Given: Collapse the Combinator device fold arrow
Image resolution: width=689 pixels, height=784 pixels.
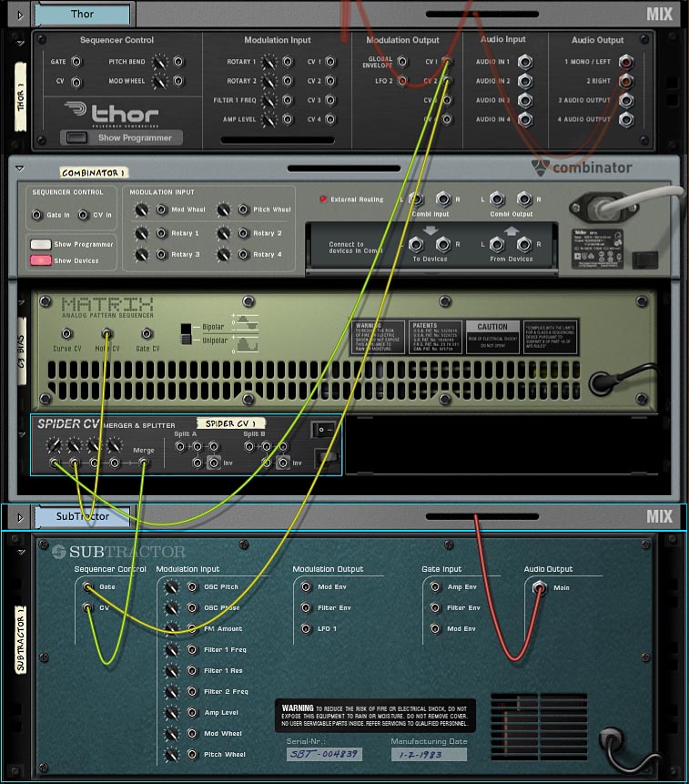Looking at the screenshot, I should point(20,168).
